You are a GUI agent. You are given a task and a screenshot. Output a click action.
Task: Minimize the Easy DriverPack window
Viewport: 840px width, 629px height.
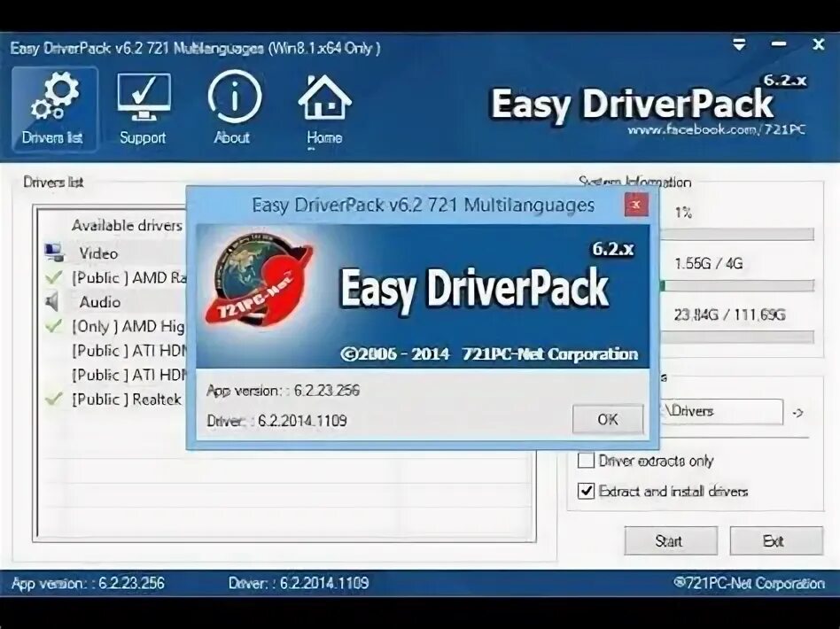[x=778, y=44]
